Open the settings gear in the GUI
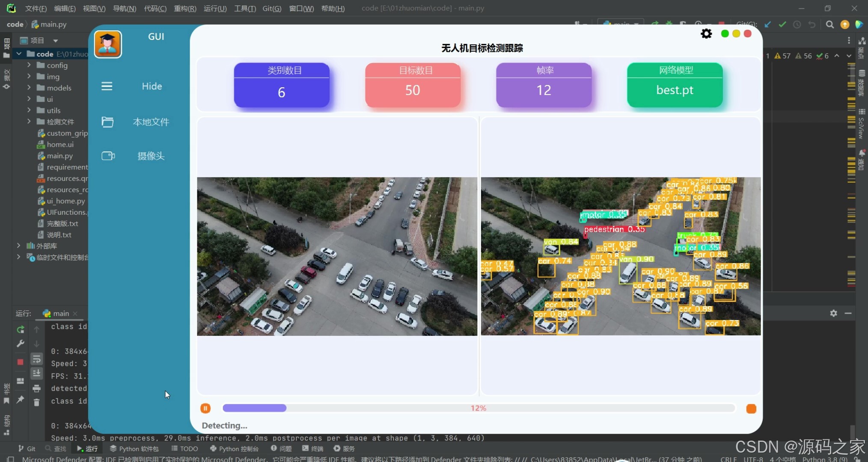868x462 pixels. pos(706,33)
